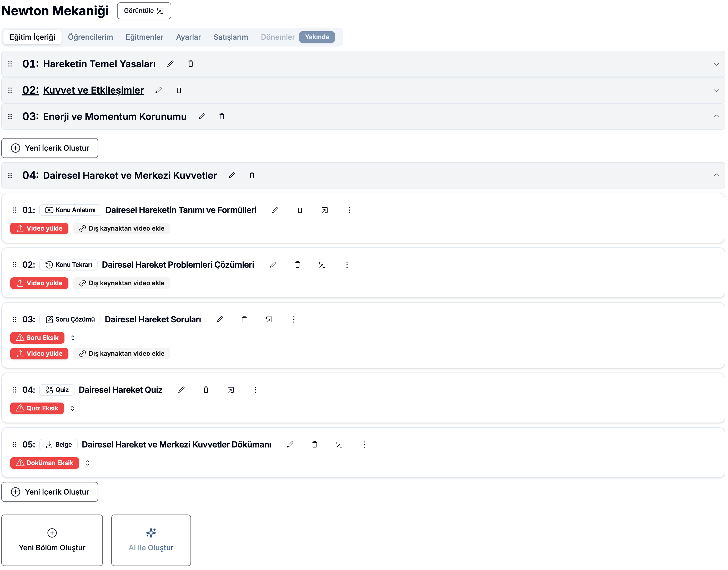
Task: Click the Konu Anlatımı type badge
Action: (70, 210)
